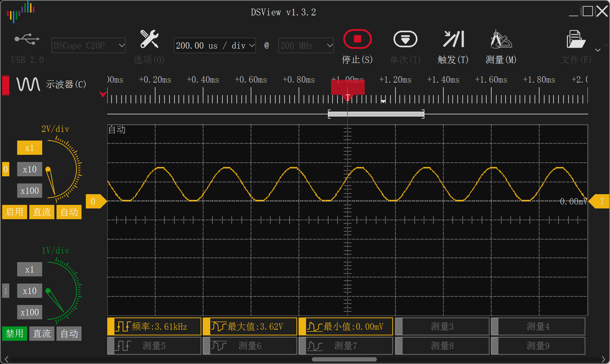
Task: Open the 200 MHz sample rate dropdown
Action: coord(306,45)
